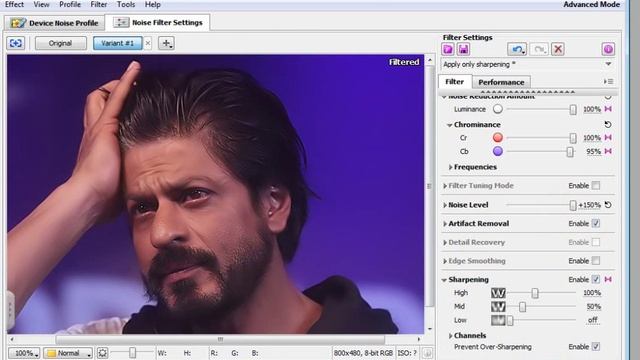Click the red X reset settings icon
640x360 pixels.
click(x=558, y=49)
